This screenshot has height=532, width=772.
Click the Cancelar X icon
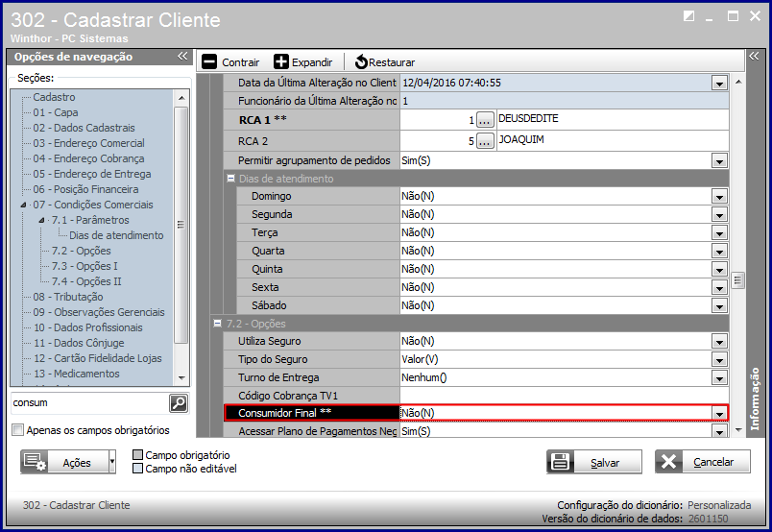point(668,462)
